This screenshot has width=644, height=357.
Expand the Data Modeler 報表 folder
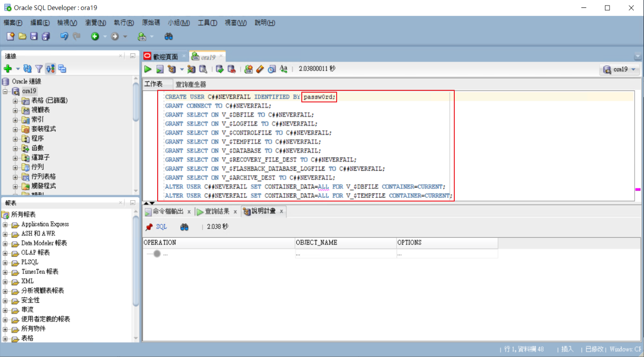click(6, 243)
